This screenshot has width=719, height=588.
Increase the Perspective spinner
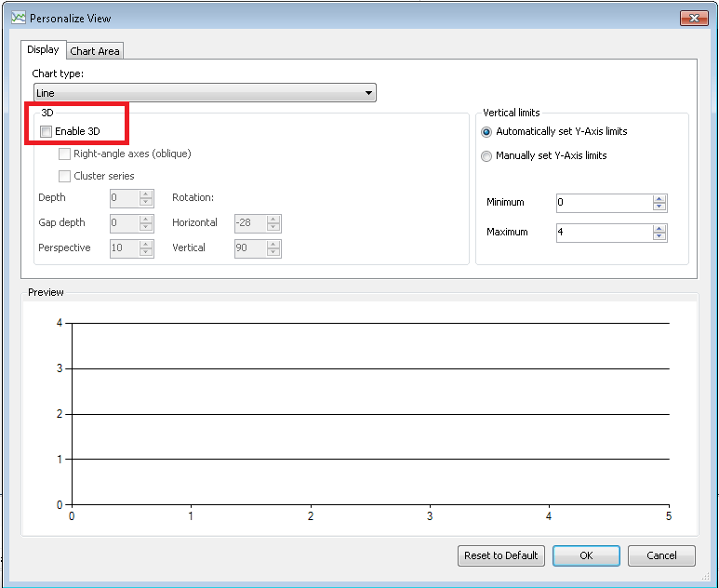[x=146, y=245]
